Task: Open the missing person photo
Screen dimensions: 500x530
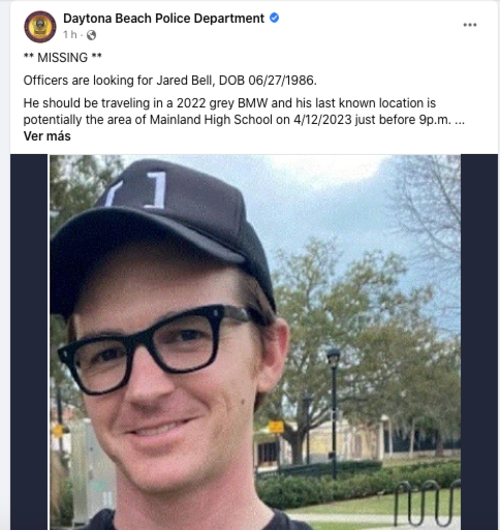Action: [x=255, y=342]
